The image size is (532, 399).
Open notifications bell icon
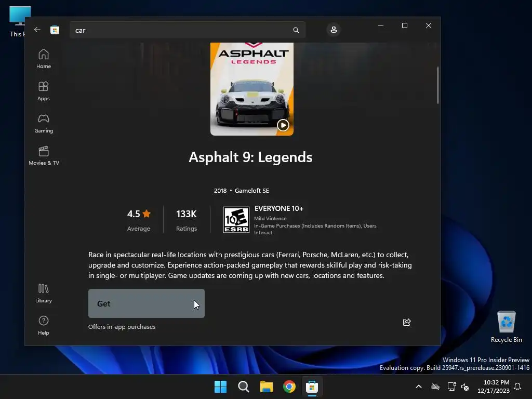point(517,387)
